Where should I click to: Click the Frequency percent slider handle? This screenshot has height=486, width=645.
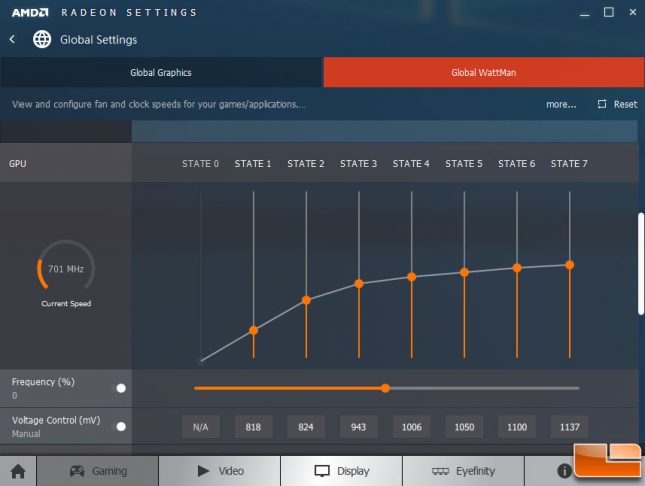(385, 388)
